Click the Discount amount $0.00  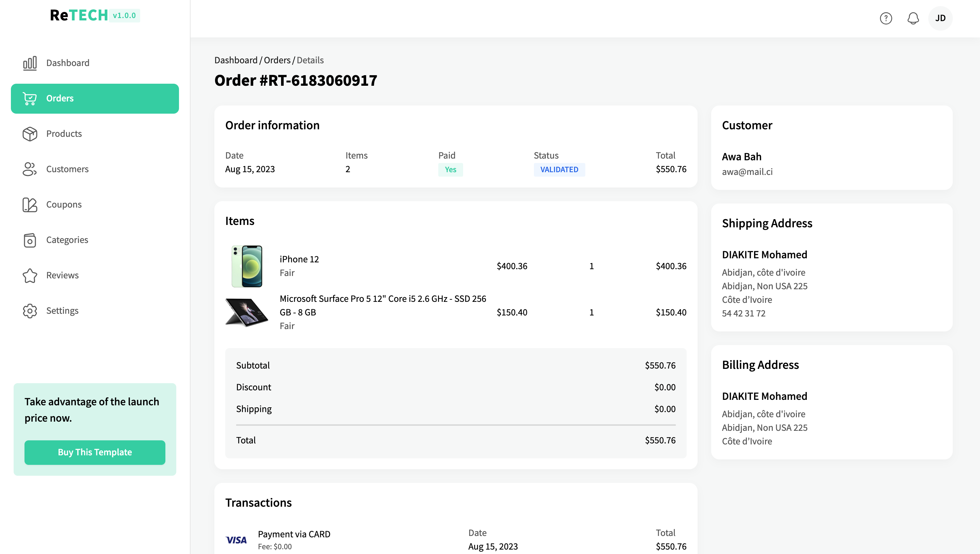coord(665,387)
